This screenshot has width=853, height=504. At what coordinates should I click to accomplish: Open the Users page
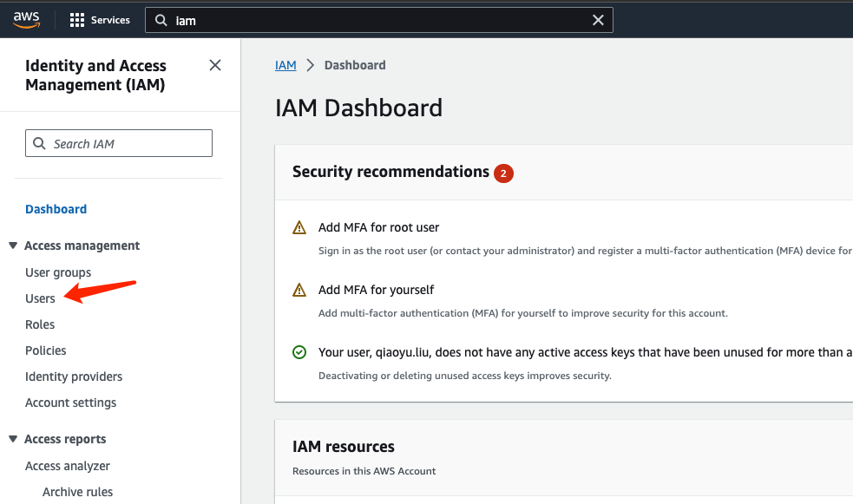tap(40, 298)
